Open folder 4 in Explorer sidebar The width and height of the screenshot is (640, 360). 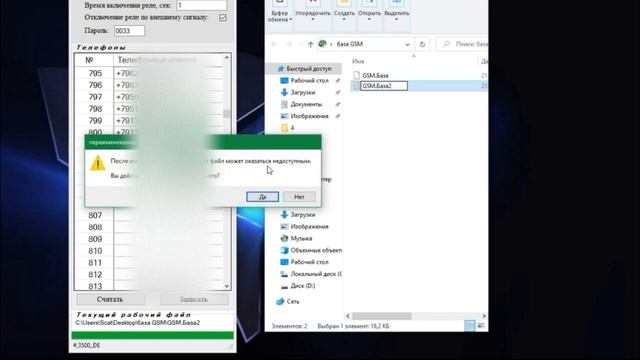287,128
